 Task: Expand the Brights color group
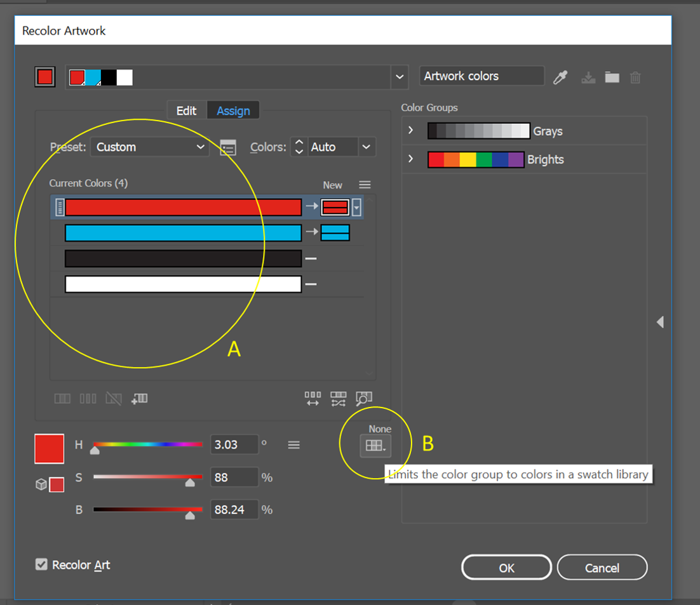pos(411,159)
